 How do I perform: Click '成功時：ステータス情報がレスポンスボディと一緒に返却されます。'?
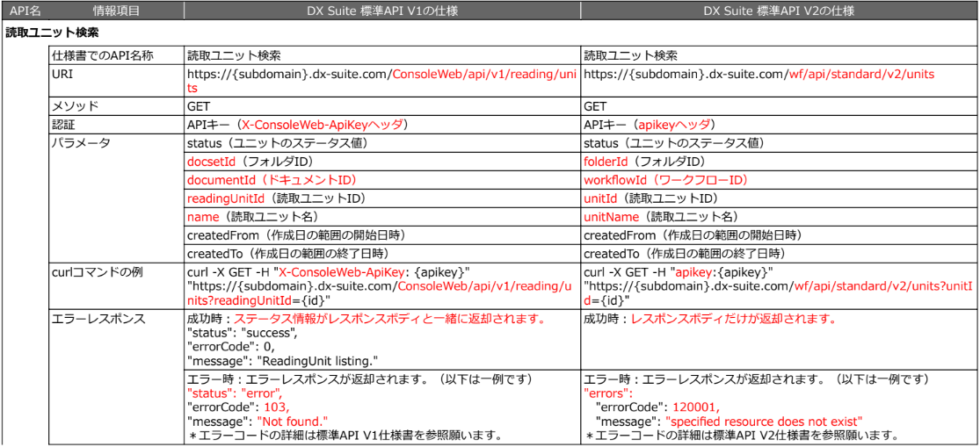pos(367,319)
